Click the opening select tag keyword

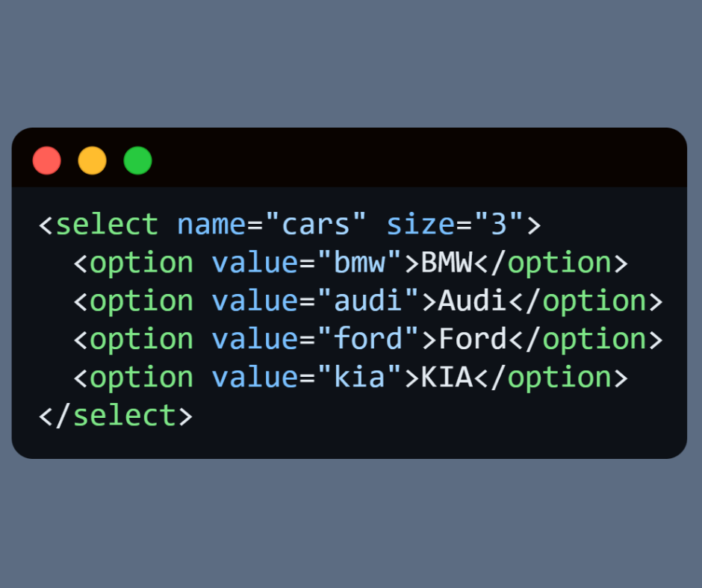(107, 225)
